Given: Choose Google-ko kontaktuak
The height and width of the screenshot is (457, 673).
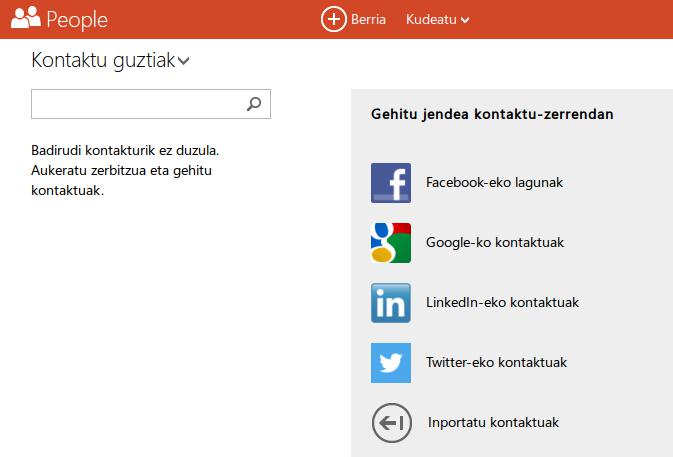Looking at the screenshot, I should click(x=495, y=243).
